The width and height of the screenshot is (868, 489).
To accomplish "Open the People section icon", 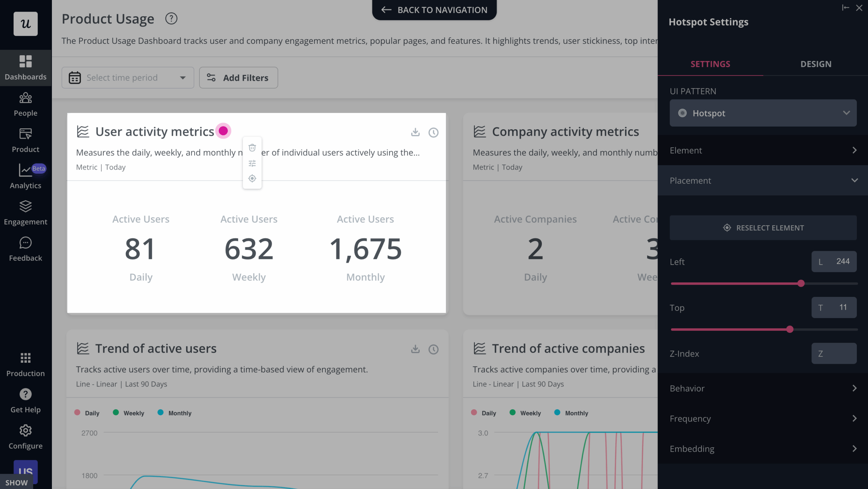I will pos(25,98).
